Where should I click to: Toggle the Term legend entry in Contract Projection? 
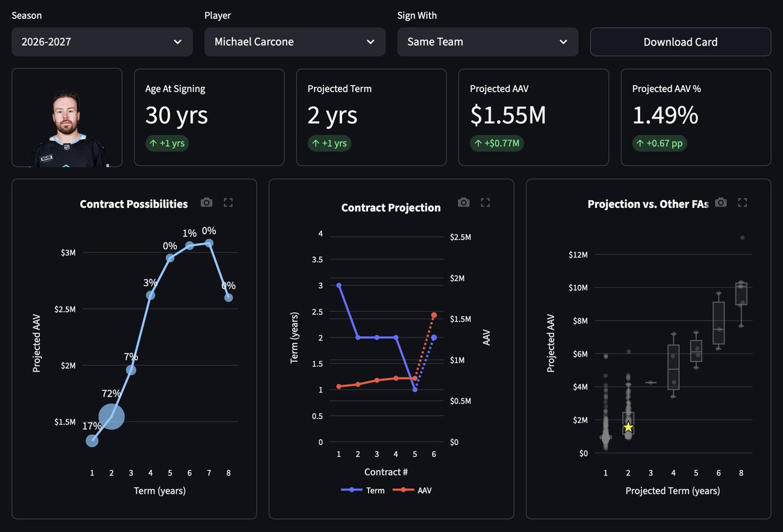(363, 490)
